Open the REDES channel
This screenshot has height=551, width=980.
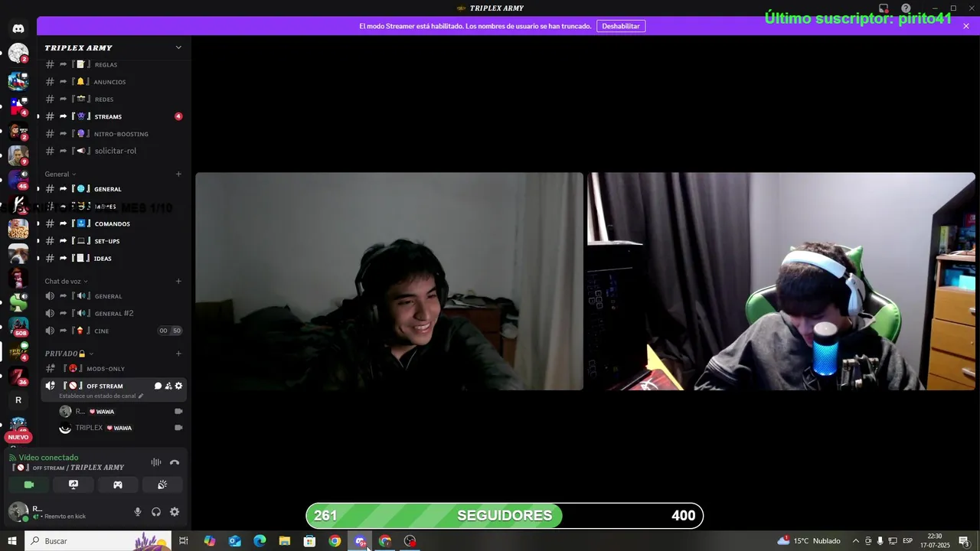(113, 99)
